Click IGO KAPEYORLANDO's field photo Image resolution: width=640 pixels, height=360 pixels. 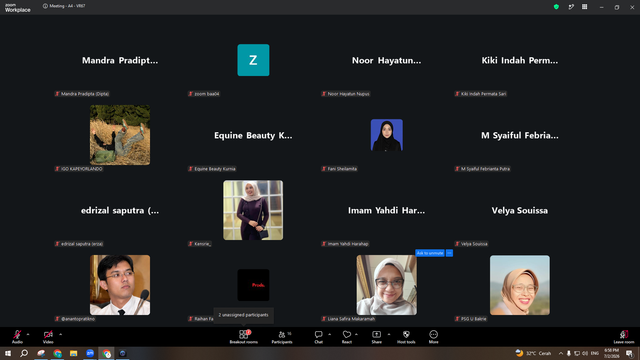coord(120,135)
